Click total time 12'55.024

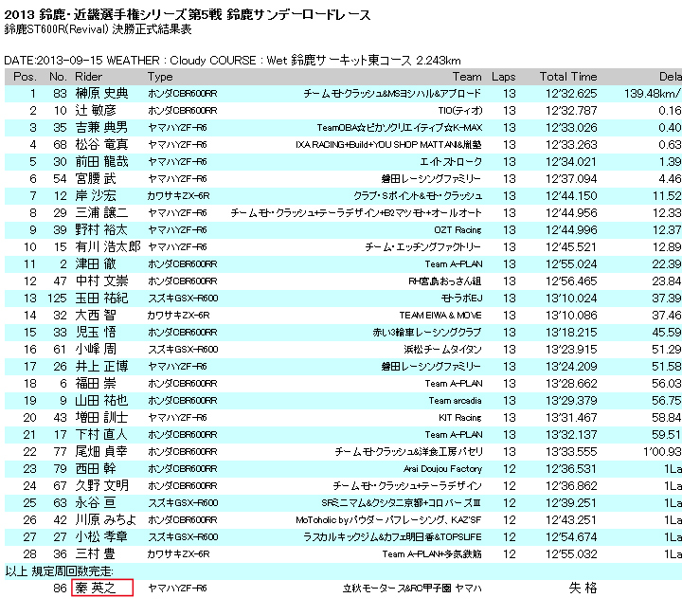tap(571, 264)
